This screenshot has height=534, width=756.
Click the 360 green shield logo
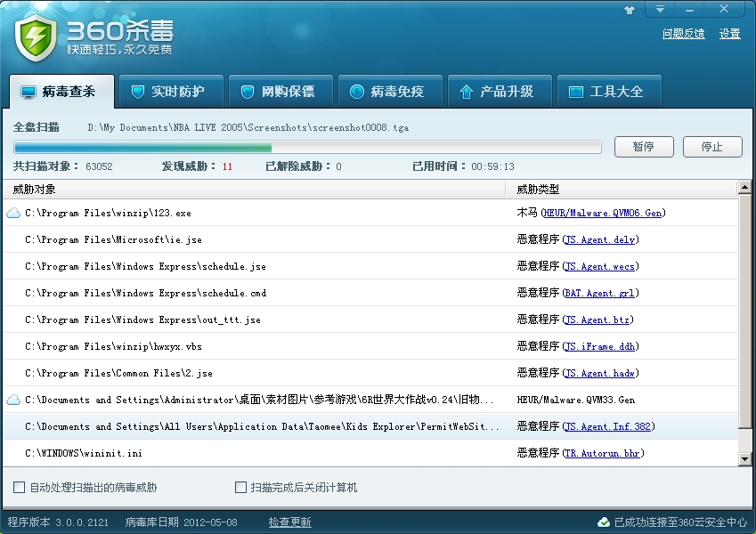click(x=36, y=37)
